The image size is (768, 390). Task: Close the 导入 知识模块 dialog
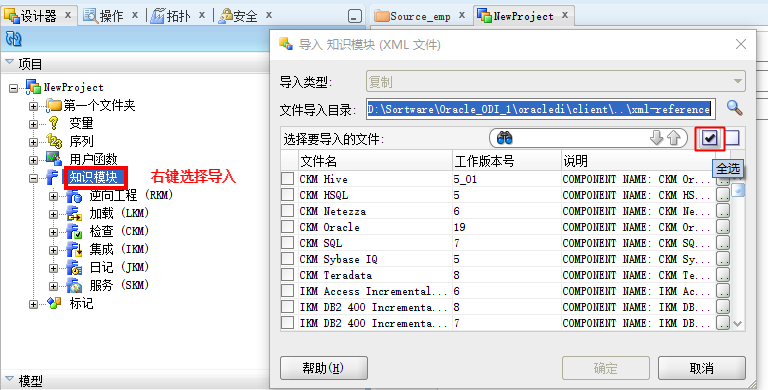pyautogui.click(x=741, y=44)
